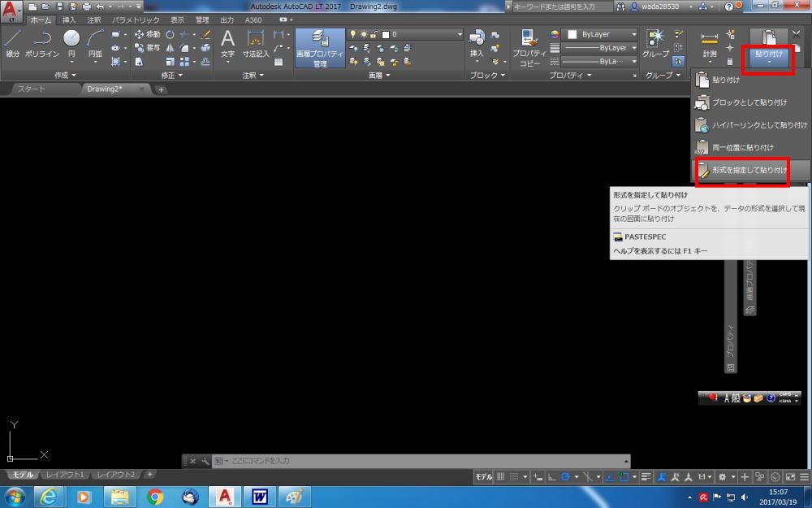Image resolution: width=812 pixels, height=508 pixels.
Task: Insert a table using the Table icon
Action: click(x=279, y=62)
